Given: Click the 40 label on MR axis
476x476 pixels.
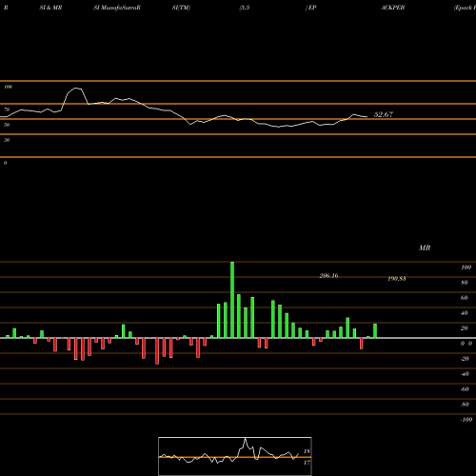Looking at the screenshot, I should click(x=465, y=313).
